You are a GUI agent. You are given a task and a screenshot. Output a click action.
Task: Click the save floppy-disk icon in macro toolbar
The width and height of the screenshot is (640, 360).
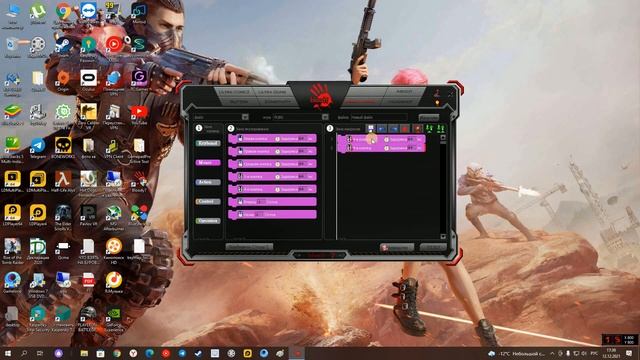(370, 129)
